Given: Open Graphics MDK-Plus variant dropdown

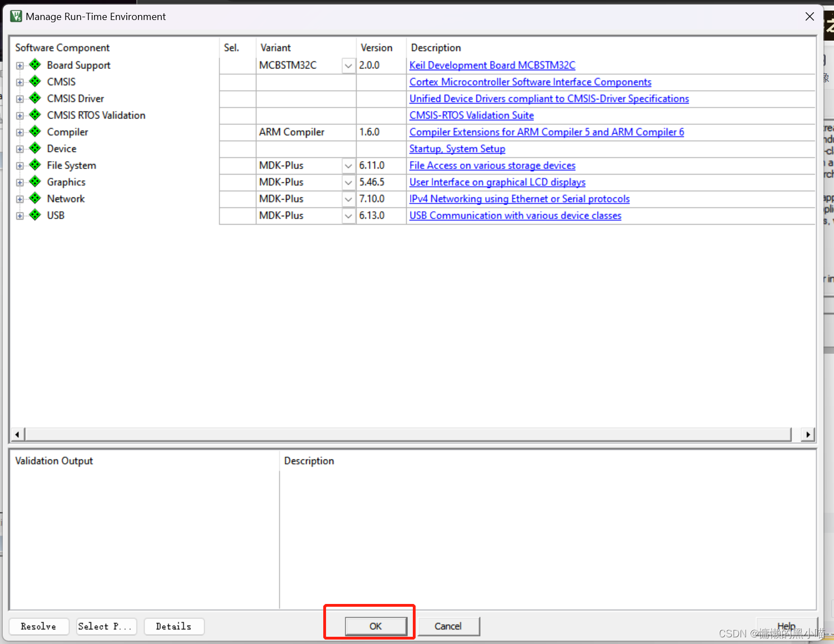Looking at the screenshot, I should (x=348, y=182).
